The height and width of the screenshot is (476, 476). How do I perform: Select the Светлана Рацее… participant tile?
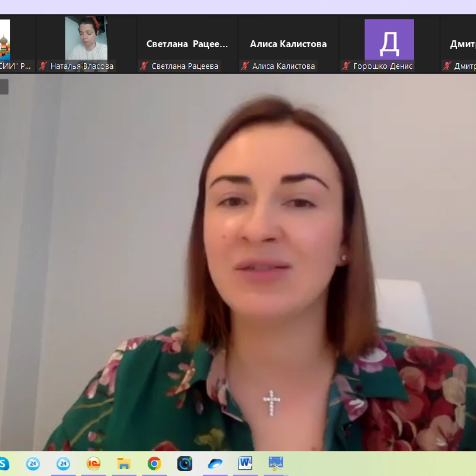(x=187, y=44)
